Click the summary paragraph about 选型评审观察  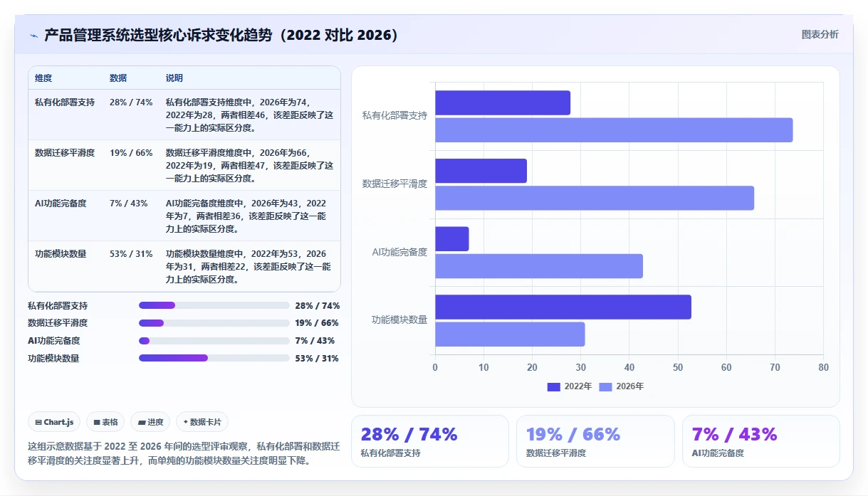pyautogui.click(x=184, y=453)
